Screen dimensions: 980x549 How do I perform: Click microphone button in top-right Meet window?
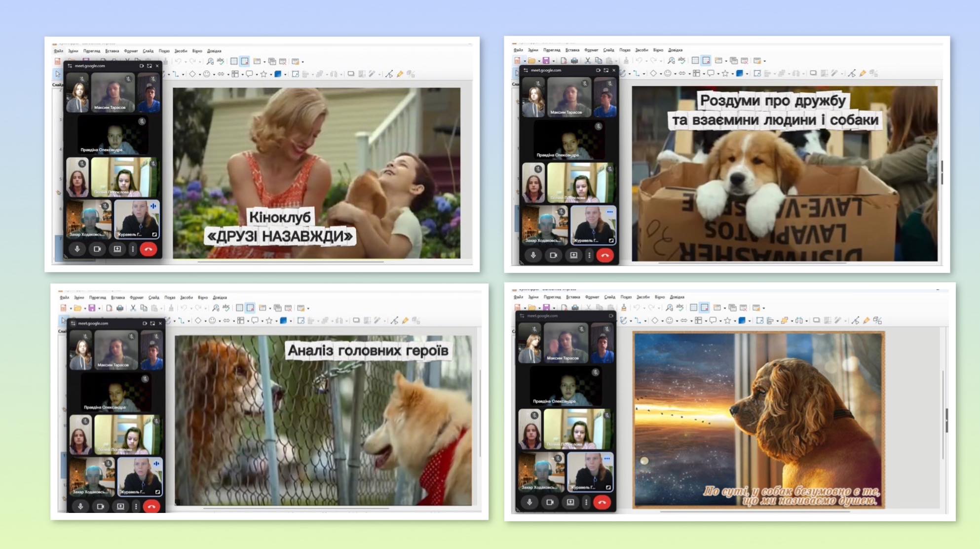click(533, 255)
